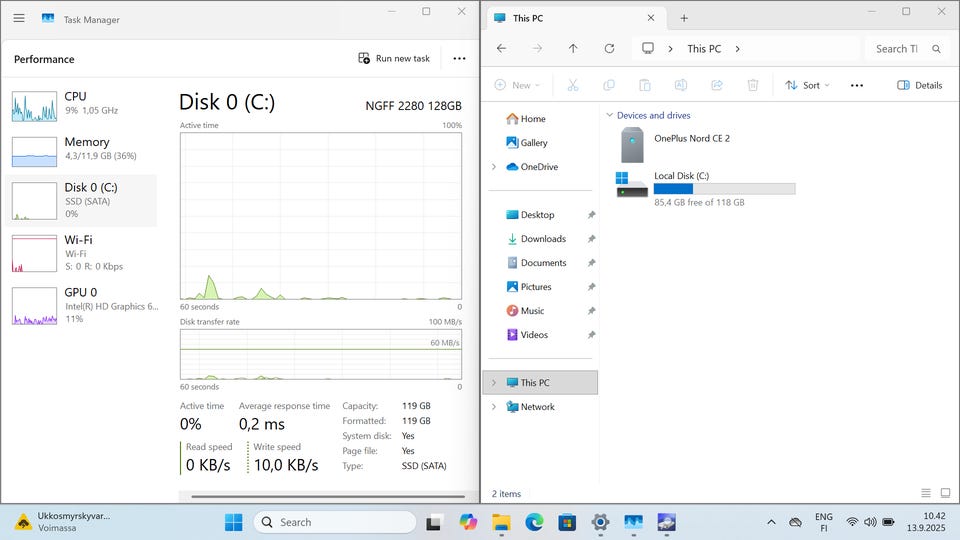Open OneDrive in navigation pane
Image resolution: width=960 pixels, height=540 pixels.
tap(532, 167)
